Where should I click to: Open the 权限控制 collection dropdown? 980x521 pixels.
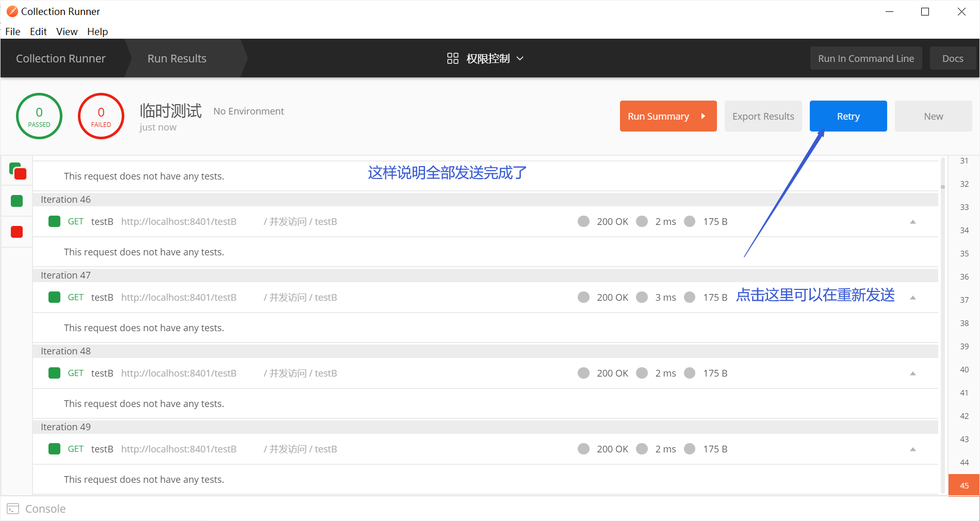click(x=521, y=58)
